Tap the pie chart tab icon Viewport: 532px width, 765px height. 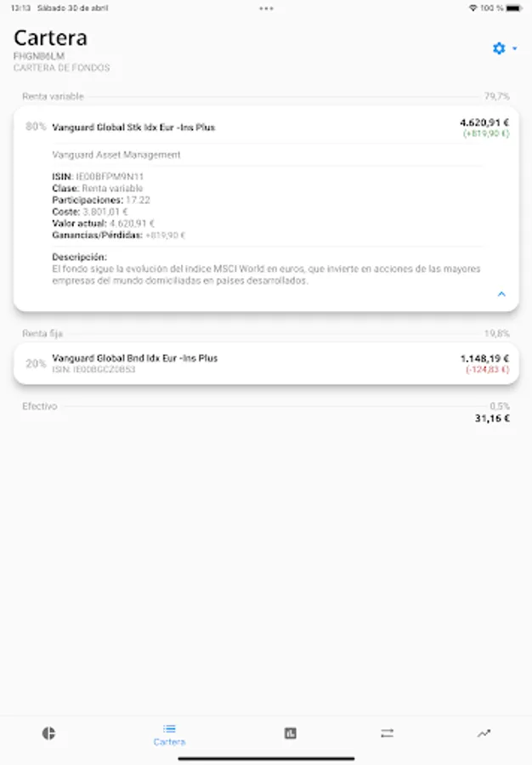[48, 733]
